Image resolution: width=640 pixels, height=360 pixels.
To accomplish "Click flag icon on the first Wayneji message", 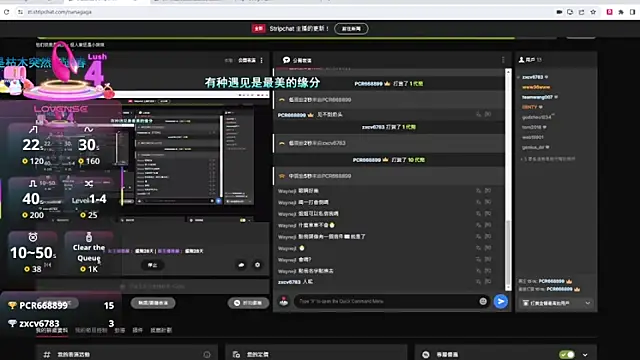I will point(488,191).
